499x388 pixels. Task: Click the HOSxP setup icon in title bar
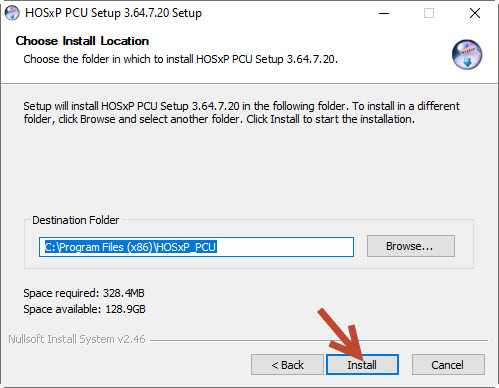12,13
